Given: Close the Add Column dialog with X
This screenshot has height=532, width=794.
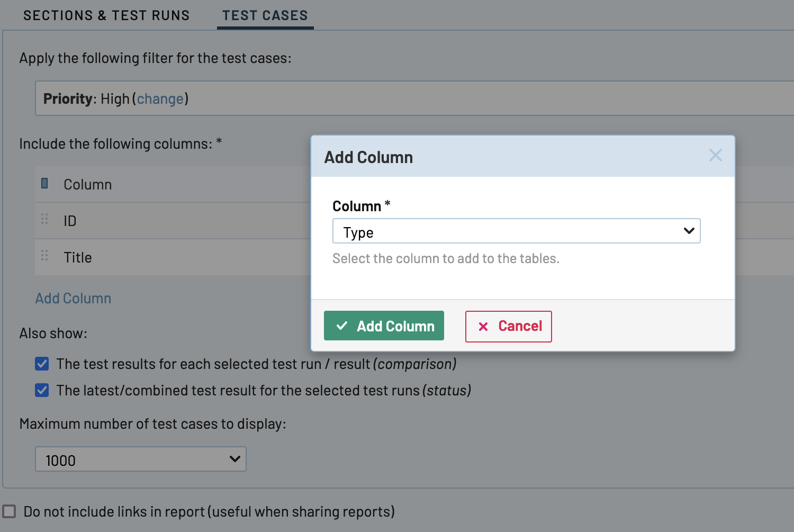Looking at the screenshot, I should pyautogui.click(x=715, y=155).
